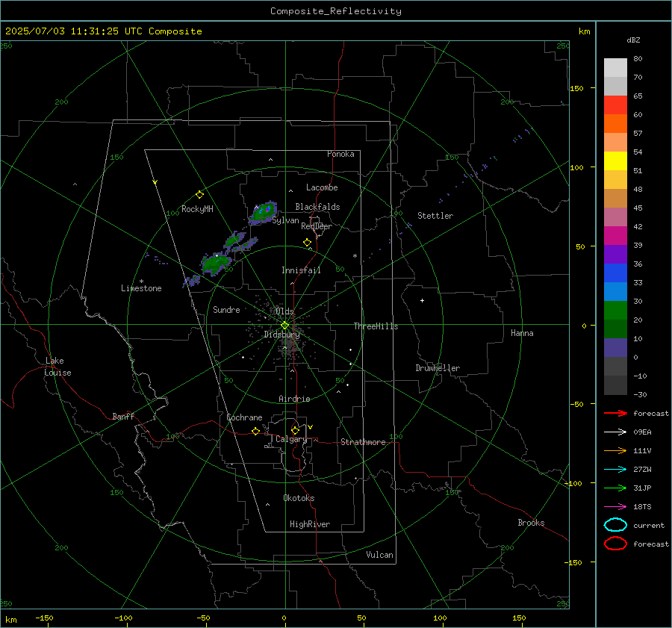Image resolution: width=672 pixels, height=628 pixels.
Task: Click the Stettler town label
Action: 435,216
